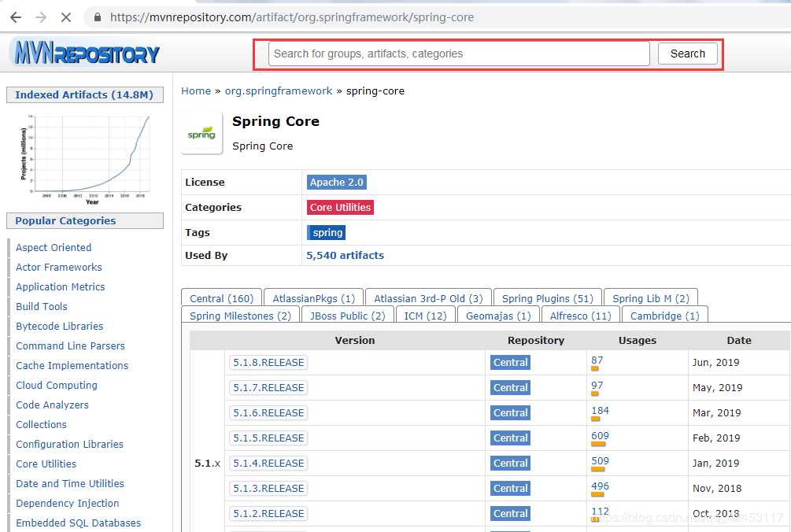Screen dimensions: 791x532
Task: Open the Home breadcrumb link
Action: (196, 91)
